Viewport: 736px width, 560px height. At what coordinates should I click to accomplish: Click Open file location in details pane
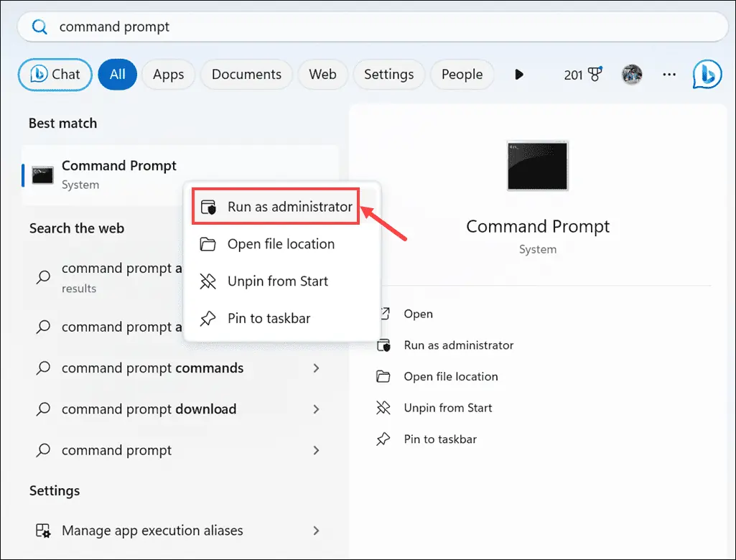451,376
